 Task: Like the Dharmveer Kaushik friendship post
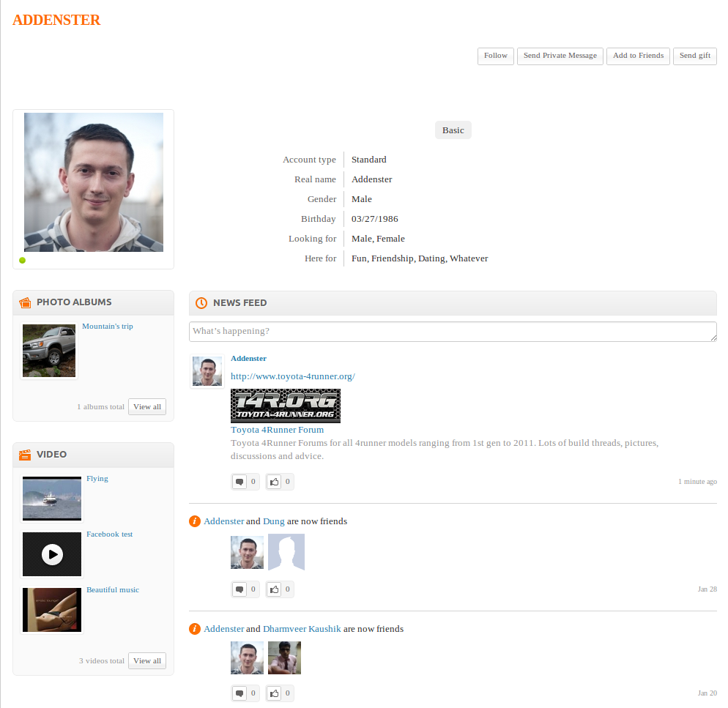[275, 693]
